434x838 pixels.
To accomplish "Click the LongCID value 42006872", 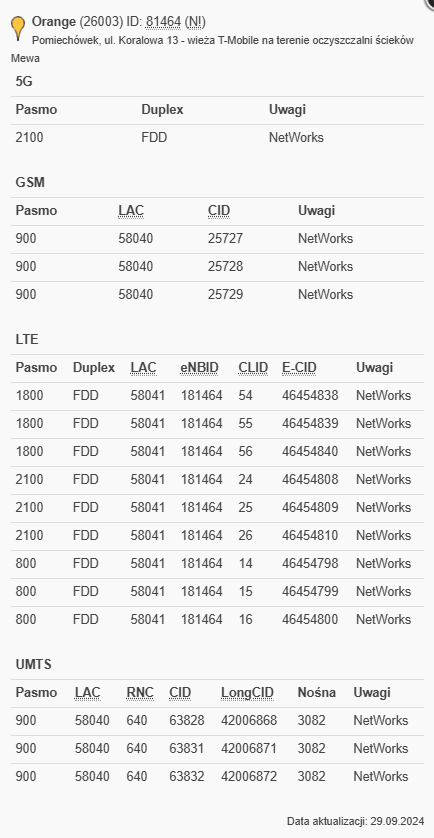I will point(249,777).
